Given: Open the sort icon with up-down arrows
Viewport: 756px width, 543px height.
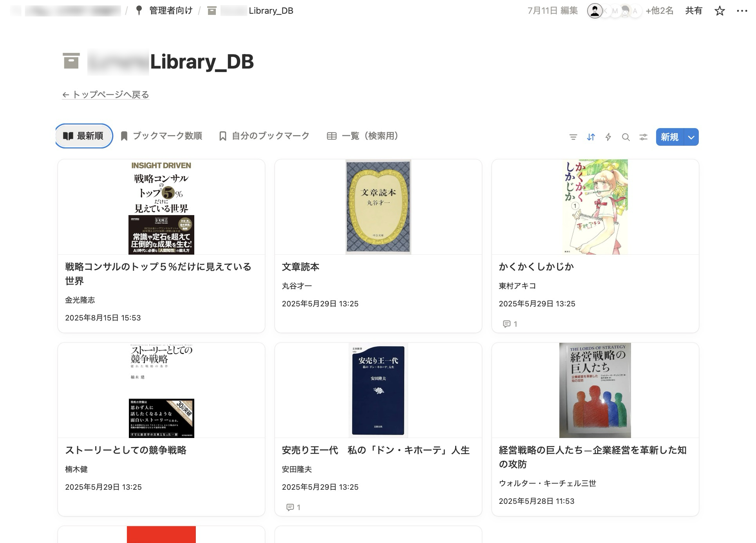Looking at the screenshot, I should tap(591, 137).
